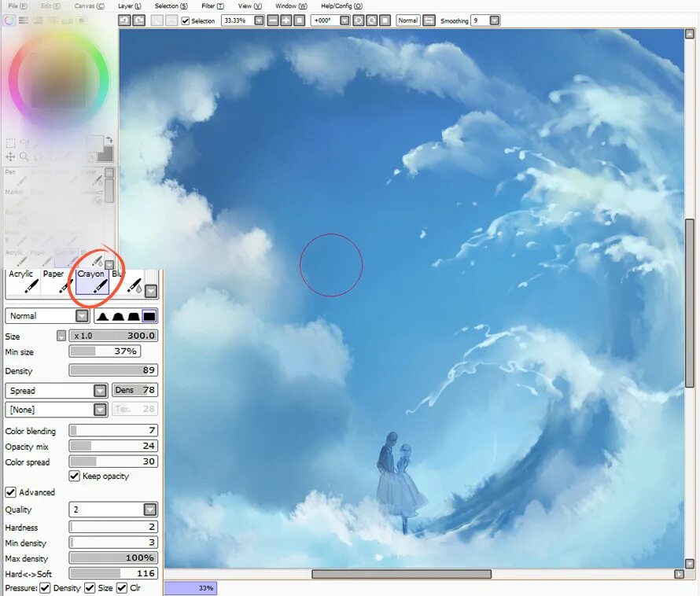Uncheck the Keep opacity checkbox

click(75, 476)
